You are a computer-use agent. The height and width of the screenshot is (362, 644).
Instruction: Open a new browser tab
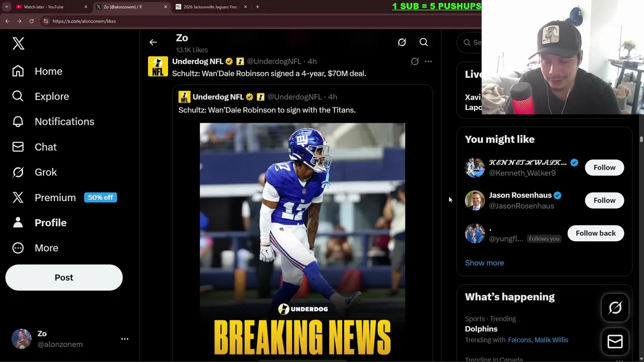click(x=258, y=7)
